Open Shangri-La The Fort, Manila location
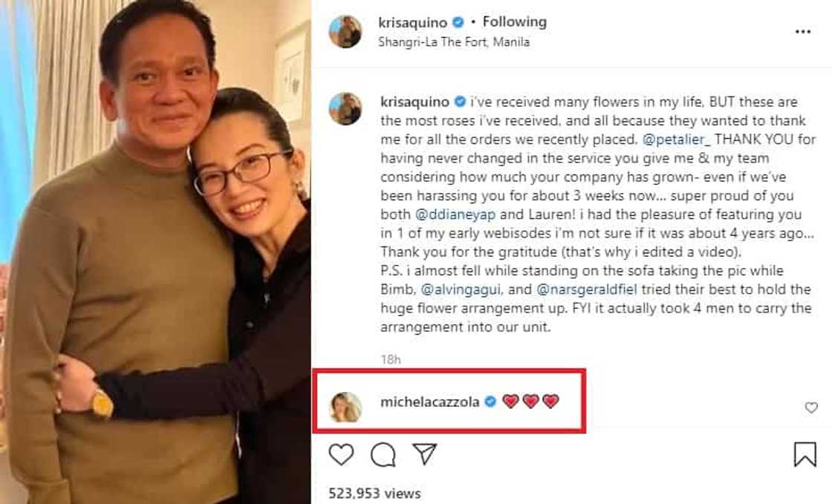Screen dimensions: 832x504 (x=454, y=42)
